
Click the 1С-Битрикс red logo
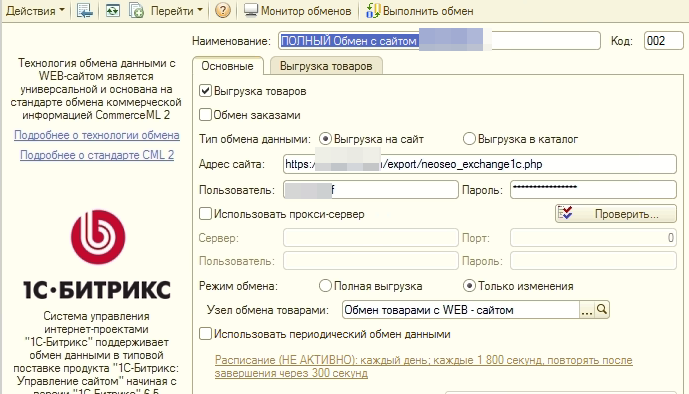pos(98,237)
